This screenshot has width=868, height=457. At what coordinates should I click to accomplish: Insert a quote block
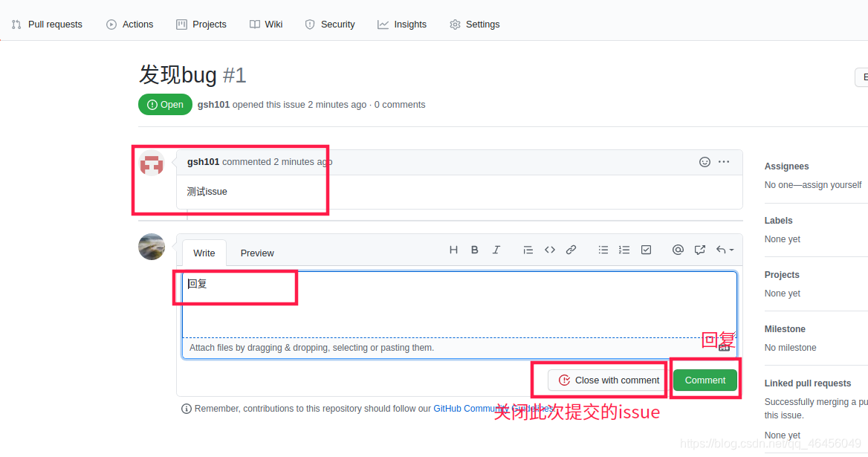coord(528,250)
